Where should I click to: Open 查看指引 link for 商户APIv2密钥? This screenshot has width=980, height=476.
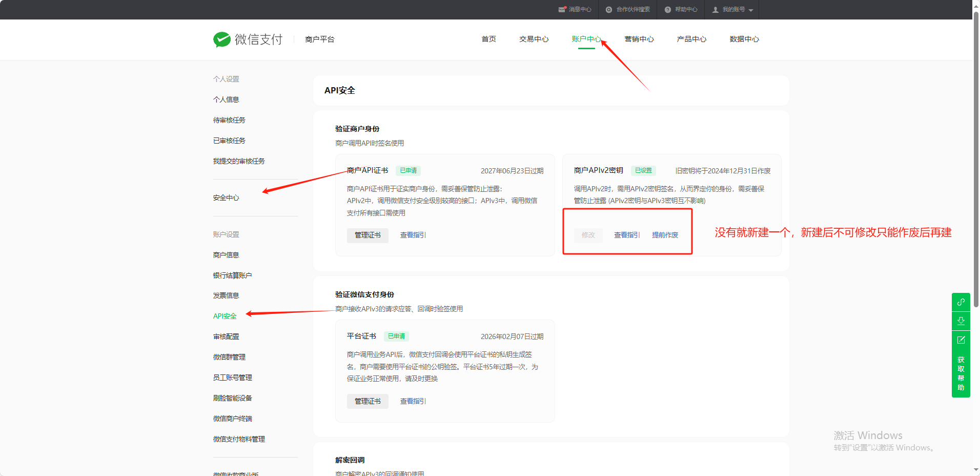pos(627,235)
